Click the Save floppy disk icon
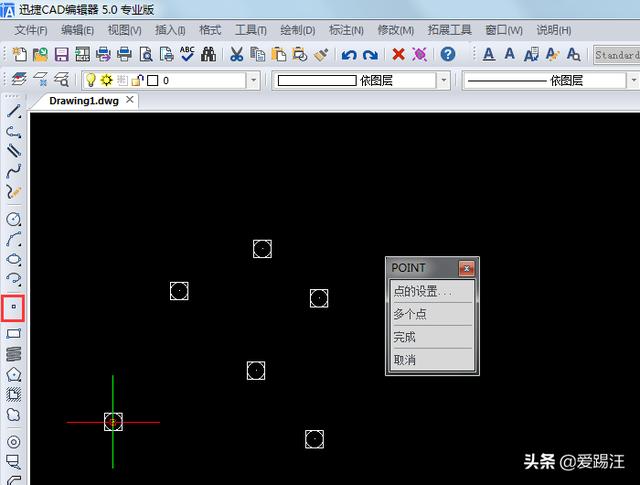 coord(61,54)
